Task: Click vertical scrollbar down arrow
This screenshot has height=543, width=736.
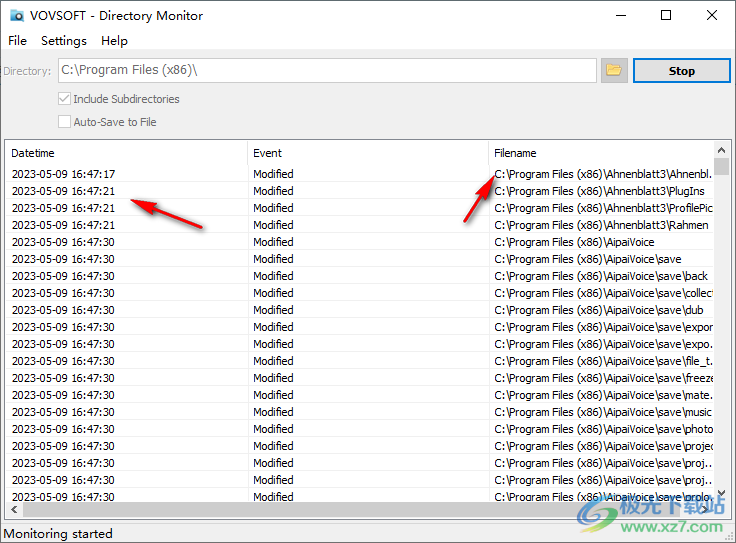Action: tap(721, 493)
